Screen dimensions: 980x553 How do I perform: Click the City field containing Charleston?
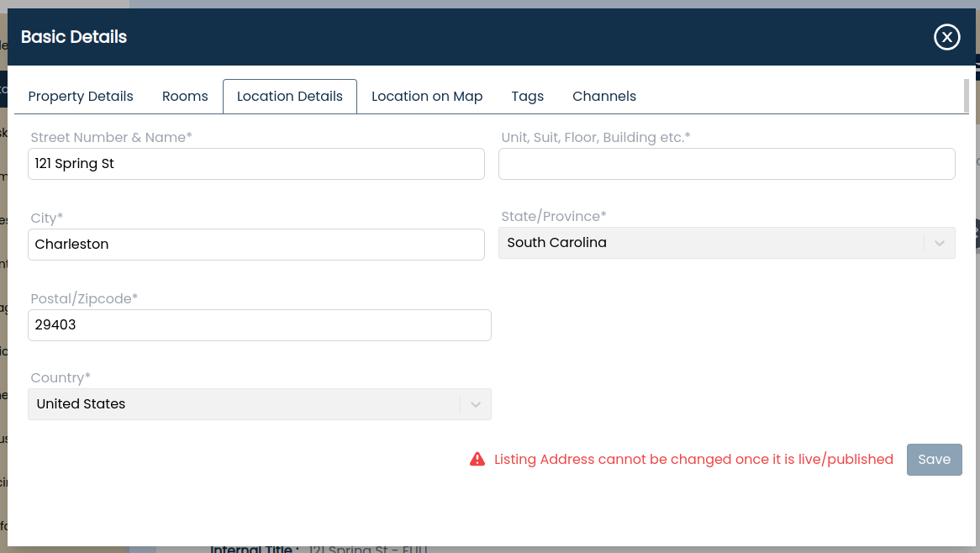point(256,245)
